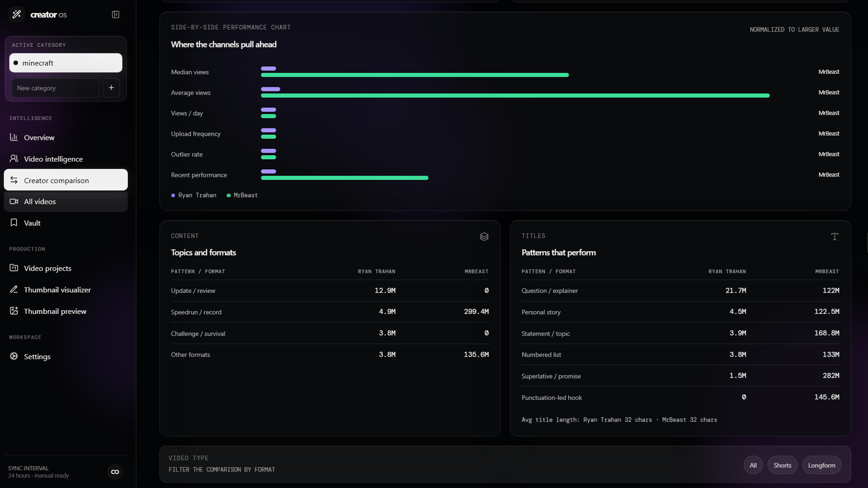The image size is (868, 488).
Task: Click the green MrBeast Median views bar
Action: coord(415,75)
